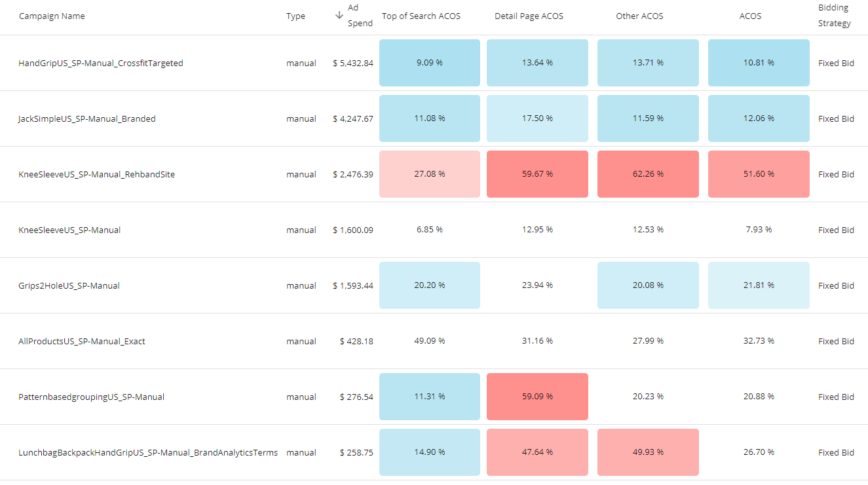Click the $ 5,432.84 ad spend value
The height and width of the screenshot is (485, 868).
tap(353, 63)
